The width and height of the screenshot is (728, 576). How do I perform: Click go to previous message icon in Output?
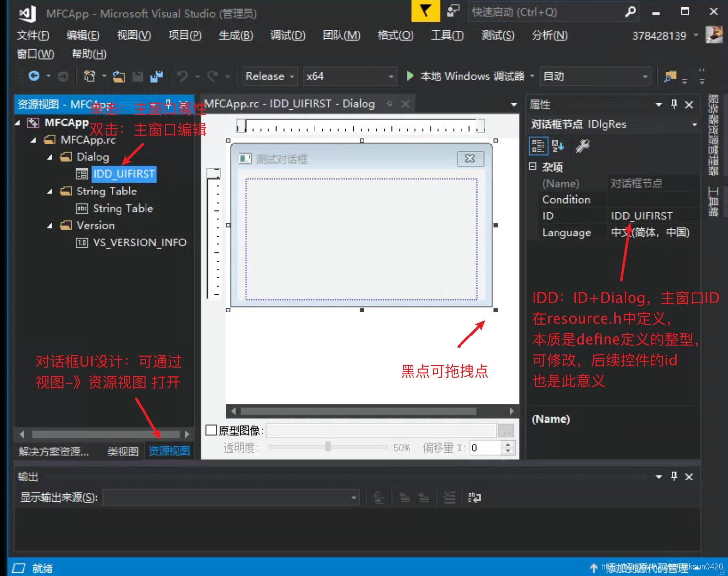point(405,498)
